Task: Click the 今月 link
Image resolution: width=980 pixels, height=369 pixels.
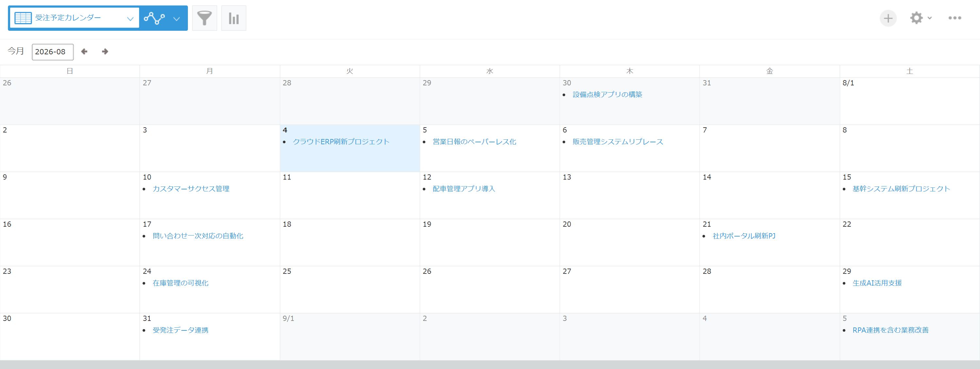Action: [16, 51]
